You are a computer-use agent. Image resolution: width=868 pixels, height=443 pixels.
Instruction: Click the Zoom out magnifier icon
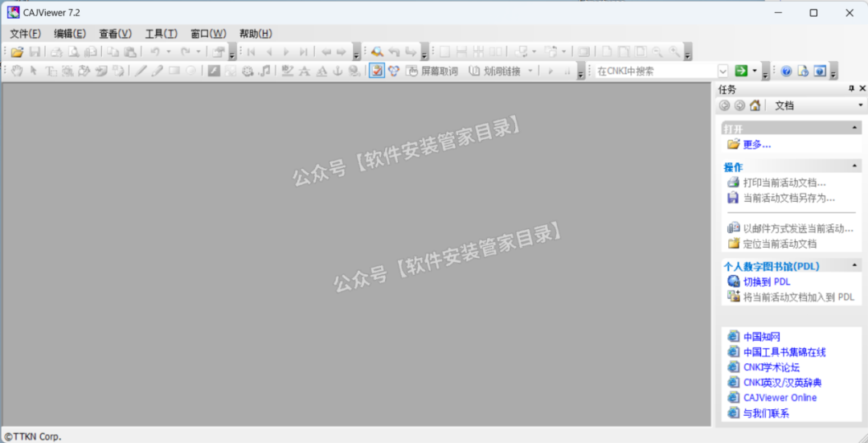pos(657,52)
